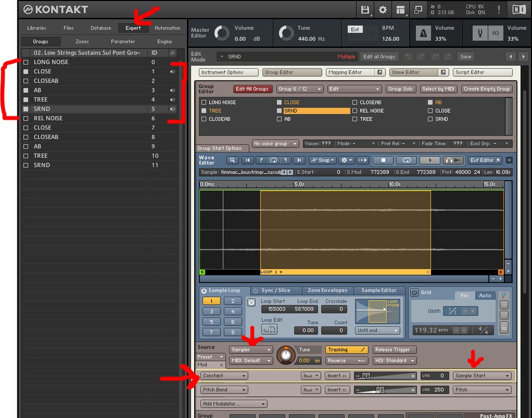Toggle the metronome icon
The height and width of the screenshot is (418, 532).
click(x=423, y=34)
